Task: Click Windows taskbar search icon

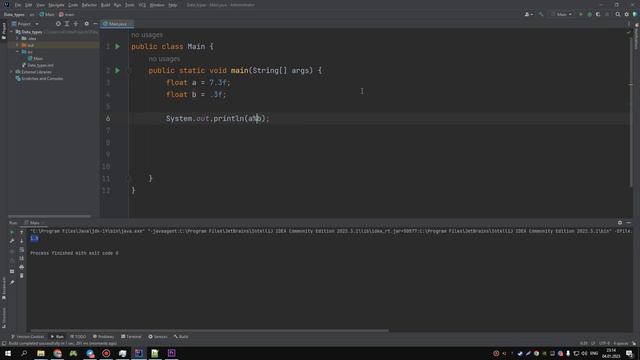Action: coord(24,353)
